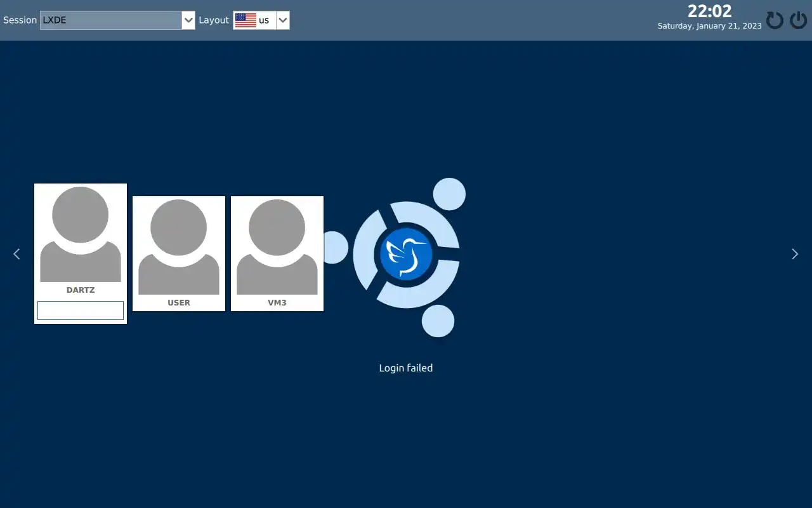Click the 22:02 clock display
This screenshot has height=508, width=812.
[x=709, y=11]
